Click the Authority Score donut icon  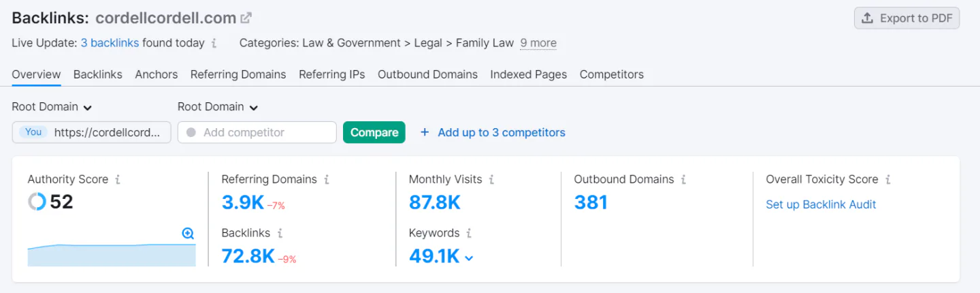pos(37,202)
